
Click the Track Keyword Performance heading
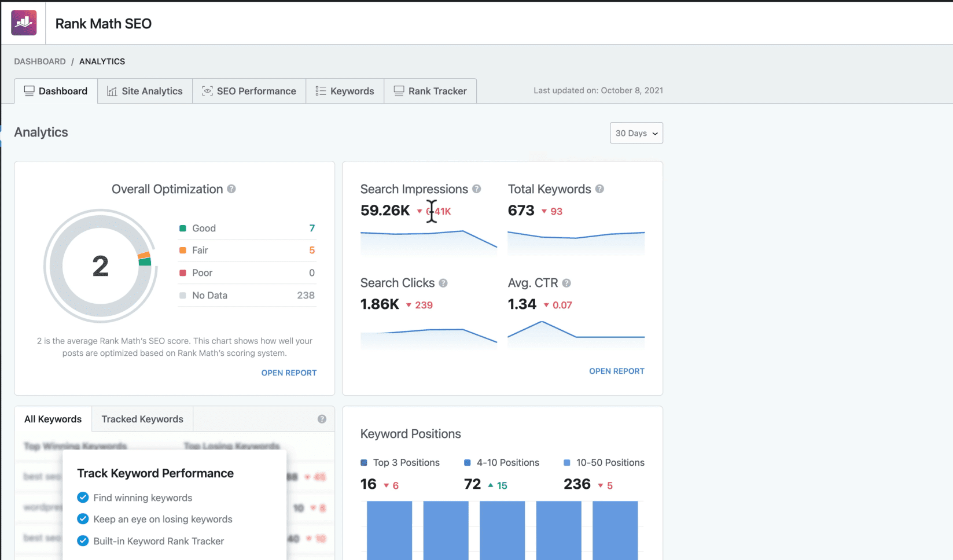click(x=155, y=473)
